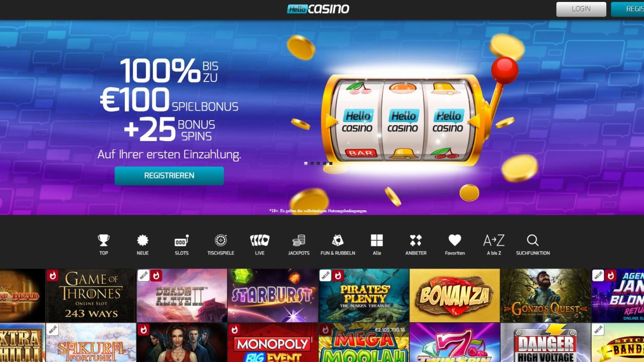Open the FUN & RUBBELN icon
The image size is (644, 362).
[x=338, y=240]
